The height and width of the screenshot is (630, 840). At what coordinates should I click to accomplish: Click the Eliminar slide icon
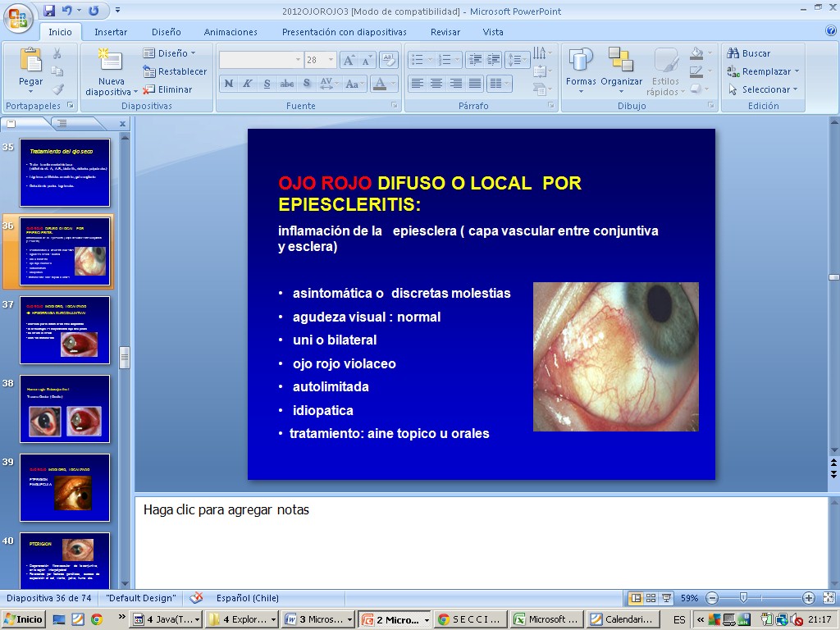pyautogui.click(x=149, y=89)
